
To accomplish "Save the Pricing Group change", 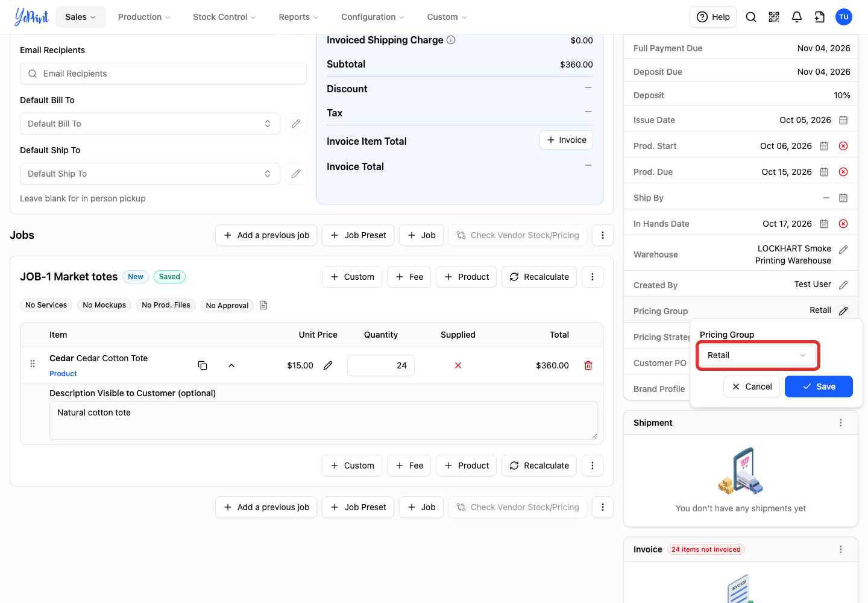I will pos(819,387).
